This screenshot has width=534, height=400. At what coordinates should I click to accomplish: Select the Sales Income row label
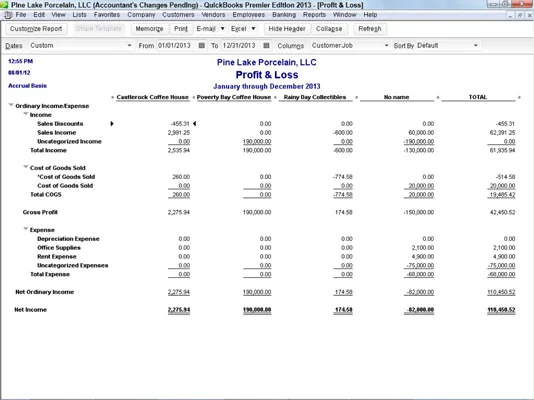[57, 132]
